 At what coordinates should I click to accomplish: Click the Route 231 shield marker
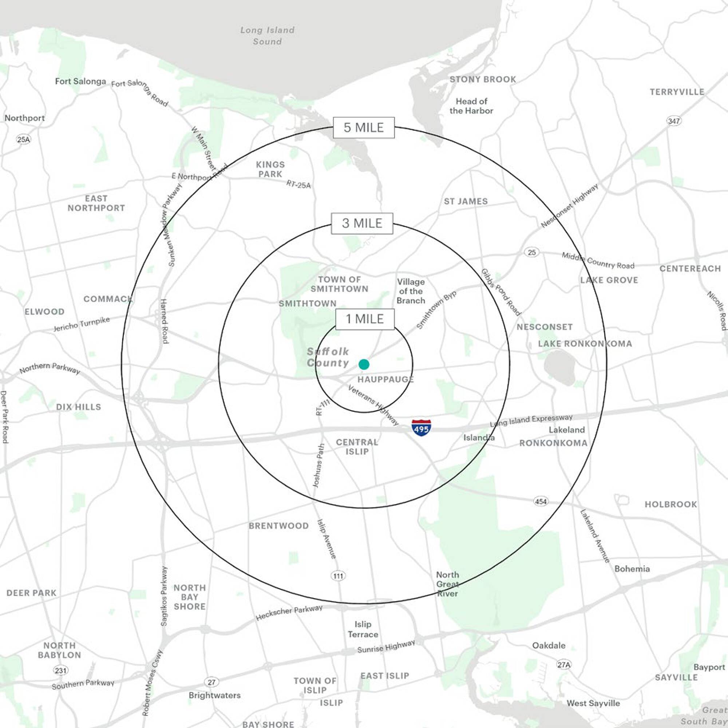pyautogui.click(x=61, y=670)
